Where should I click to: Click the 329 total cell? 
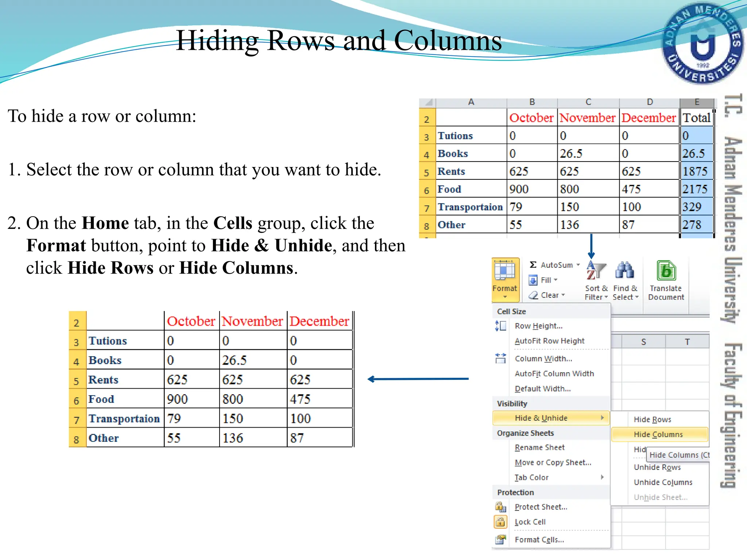point(697,207)
